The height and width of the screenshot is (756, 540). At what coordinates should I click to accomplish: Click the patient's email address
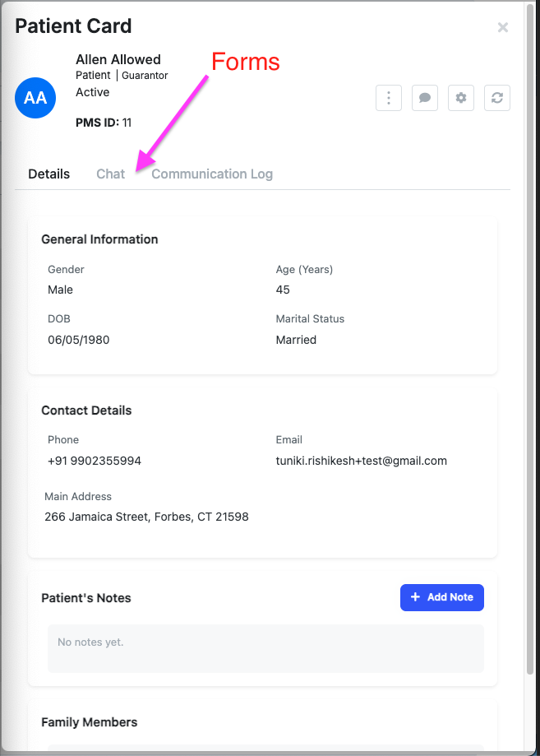[361, 461]
